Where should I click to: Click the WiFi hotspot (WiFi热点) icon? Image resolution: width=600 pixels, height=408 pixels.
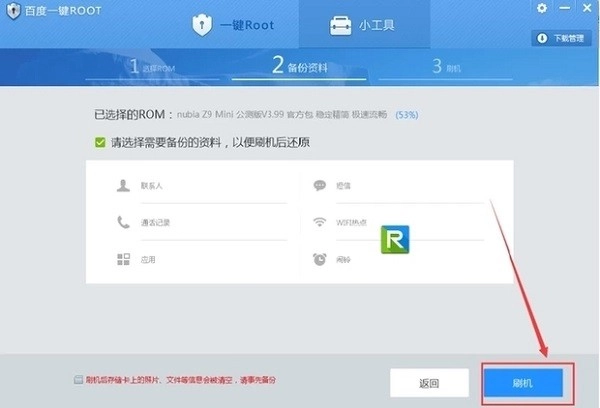point(320,222)
